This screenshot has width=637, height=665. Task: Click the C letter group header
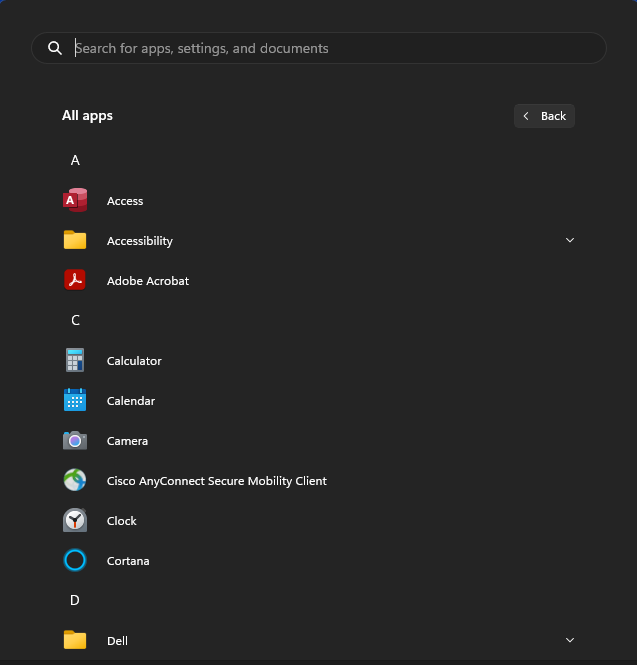(x=75, y=320)
